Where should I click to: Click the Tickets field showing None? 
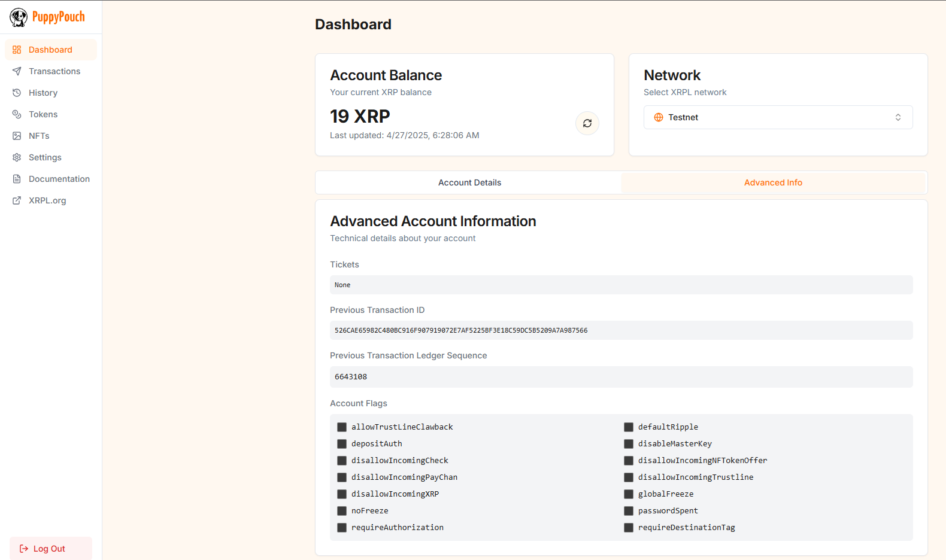click(x=621, y=285)
